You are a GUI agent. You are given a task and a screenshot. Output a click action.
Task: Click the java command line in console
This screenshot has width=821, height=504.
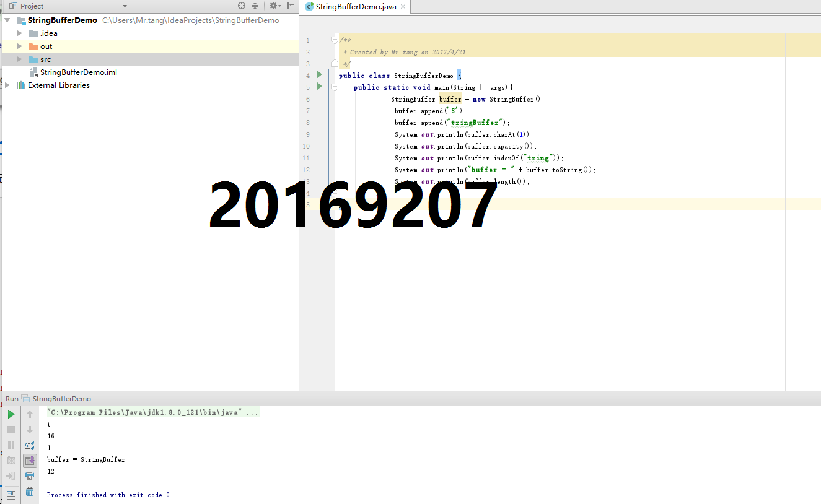tap(153, 412)
